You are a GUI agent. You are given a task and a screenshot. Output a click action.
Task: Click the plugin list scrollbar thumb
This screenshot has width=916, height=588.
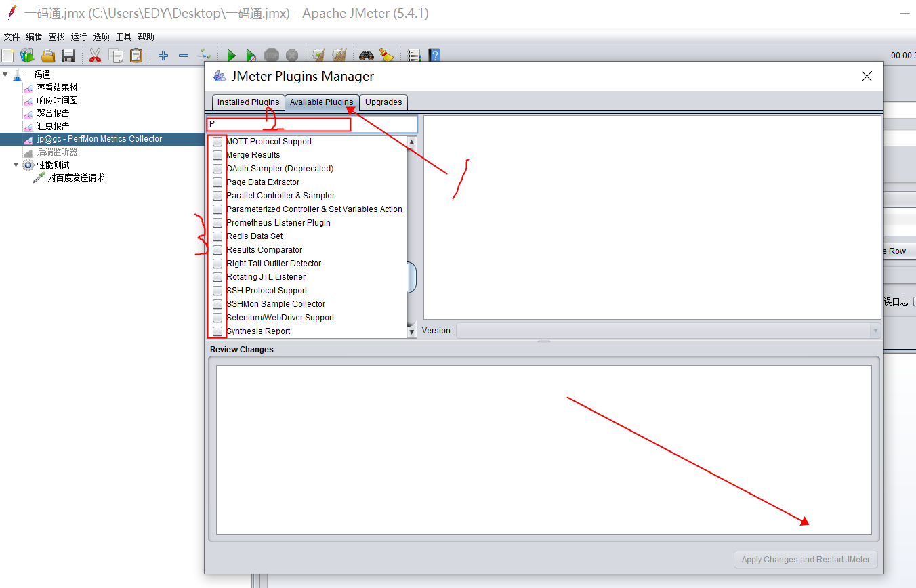pos(411,277)
